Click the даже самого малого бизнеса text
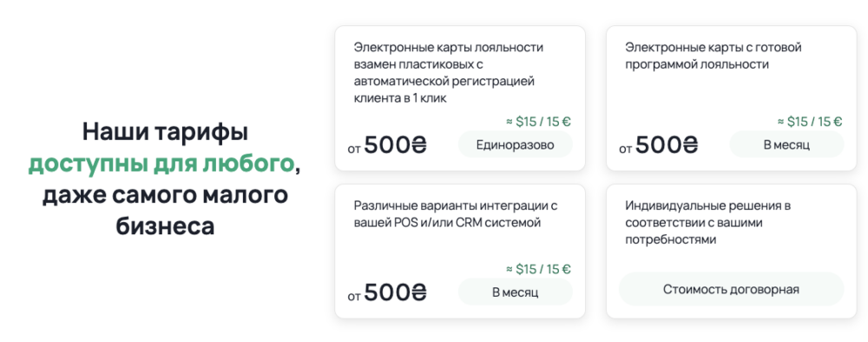868x342 pixels. (165, 211)
